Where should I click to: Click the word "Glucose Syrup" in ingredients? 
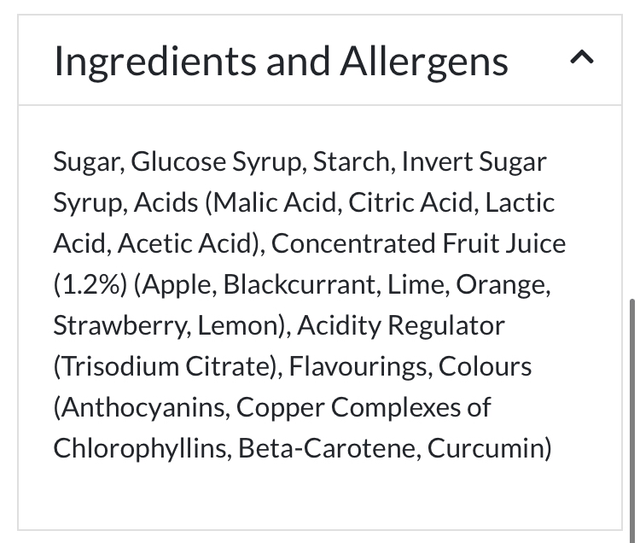click(219, 162)
